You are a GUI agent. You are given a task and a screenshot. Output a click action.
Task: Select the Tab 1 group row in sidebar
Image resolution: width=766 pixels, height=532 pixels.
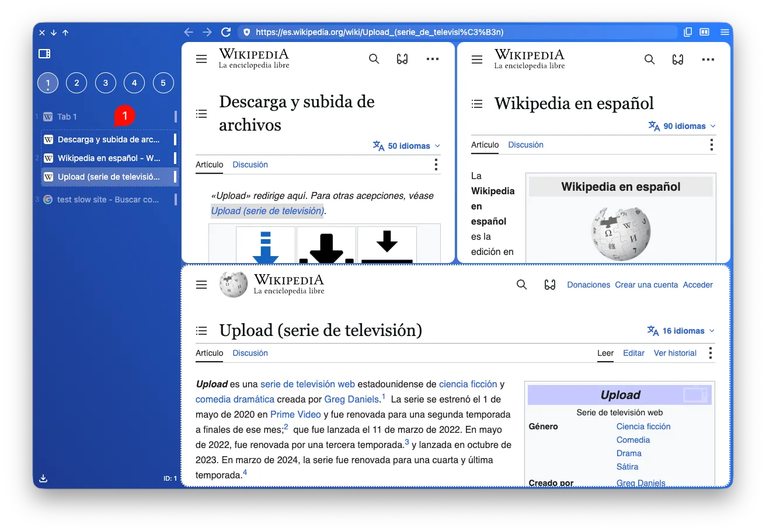point(109,117)
